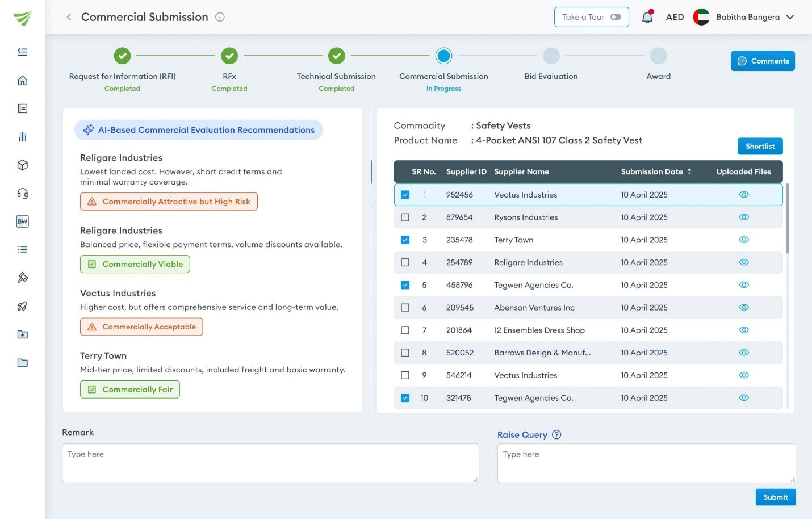Click the Commercially Fair tag
This screenshot has height=519, width=812.
(x=130, y=390)
